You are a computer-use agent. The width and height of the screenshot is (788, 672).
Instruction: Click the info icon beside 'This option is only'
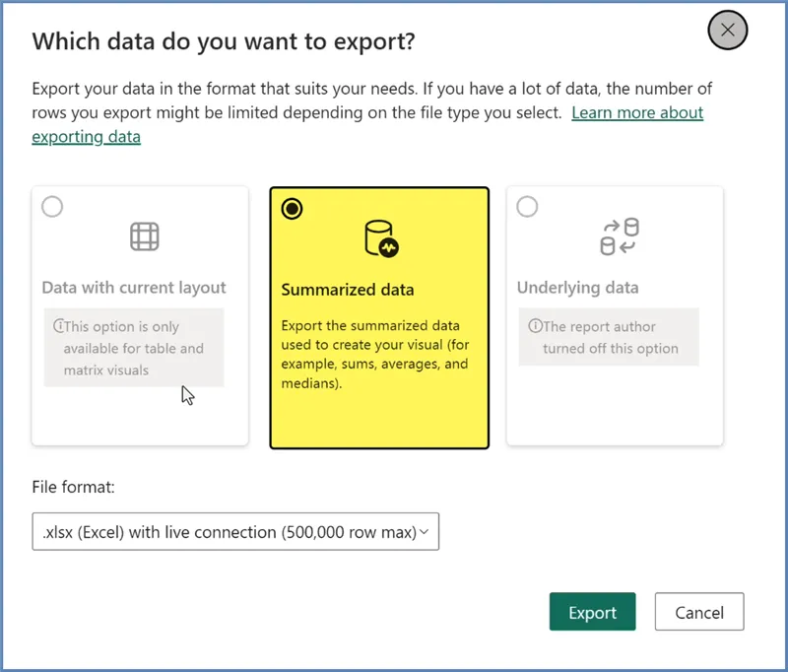pos(59,327)
